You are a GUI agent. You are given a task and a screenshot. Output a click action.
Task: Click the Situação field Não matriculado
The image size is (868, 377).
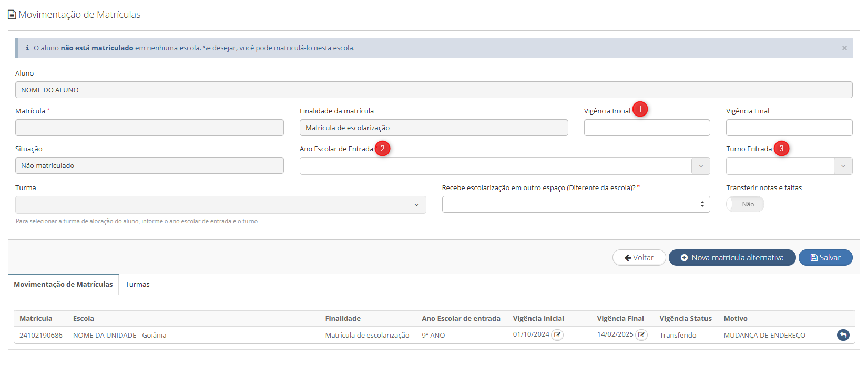(149, 165)
